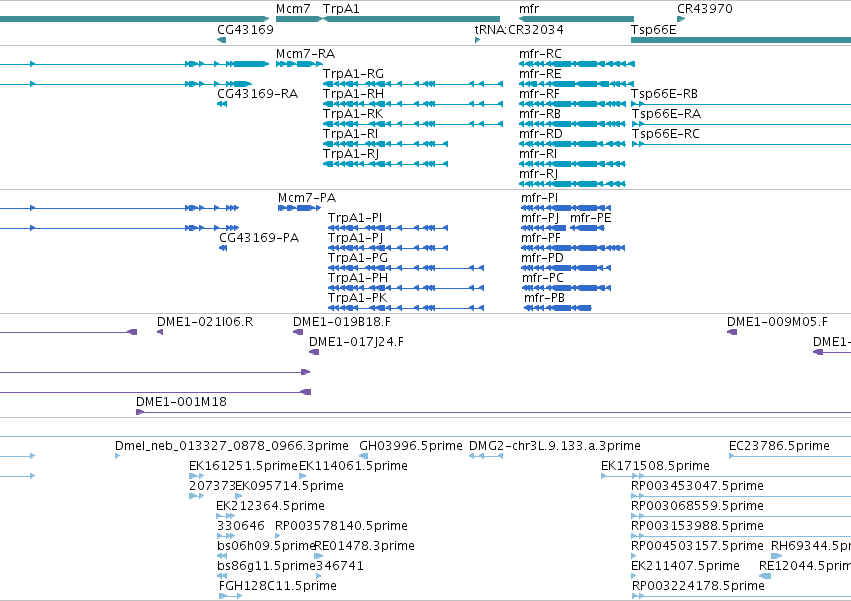Click the mfr-RE transcript label

(540, 74)
